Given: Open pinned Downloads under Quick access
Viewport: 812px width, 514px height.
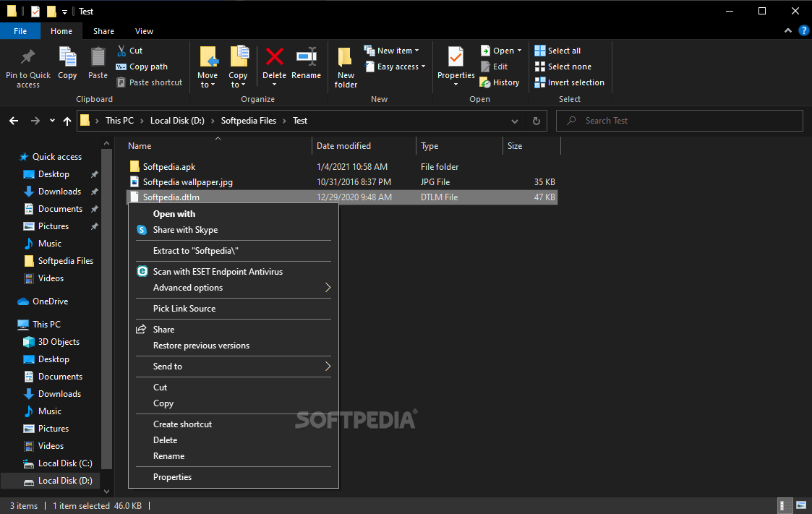Looking at the screenshot, I should click(x=59, y=192).
